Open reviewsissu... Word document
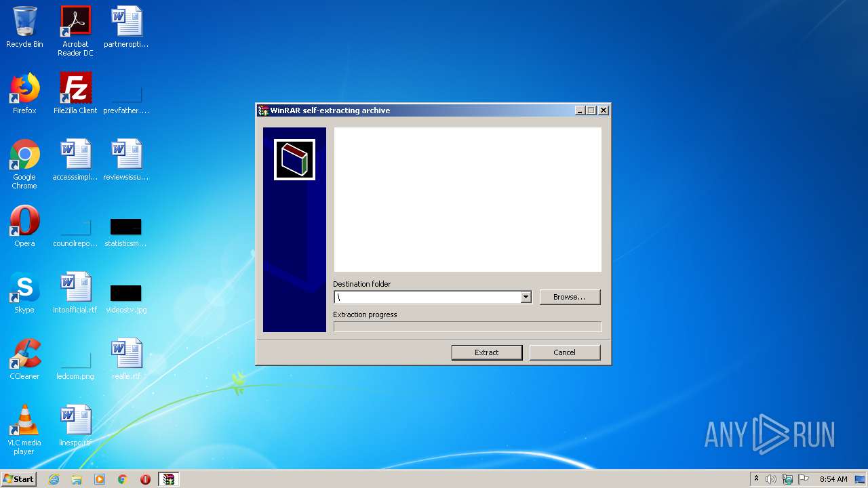This screenshot has height=488, width=868. click(x=126, y=160)
